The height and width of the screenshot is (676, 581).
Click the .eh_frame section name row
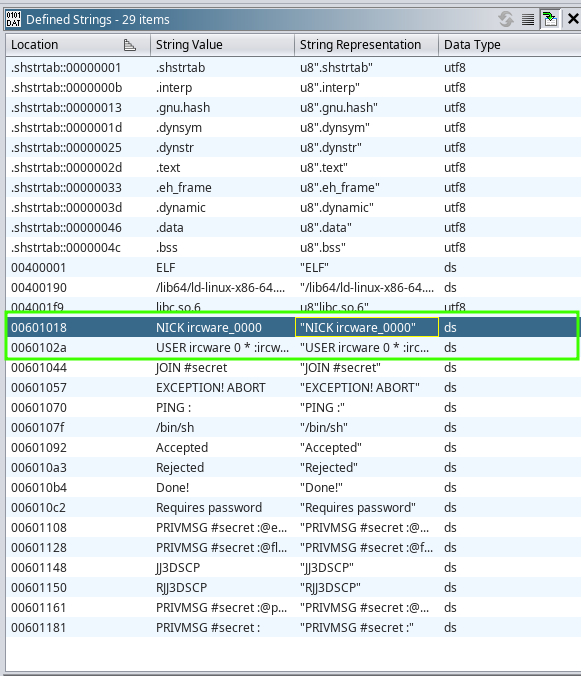[x=293, y=188]
